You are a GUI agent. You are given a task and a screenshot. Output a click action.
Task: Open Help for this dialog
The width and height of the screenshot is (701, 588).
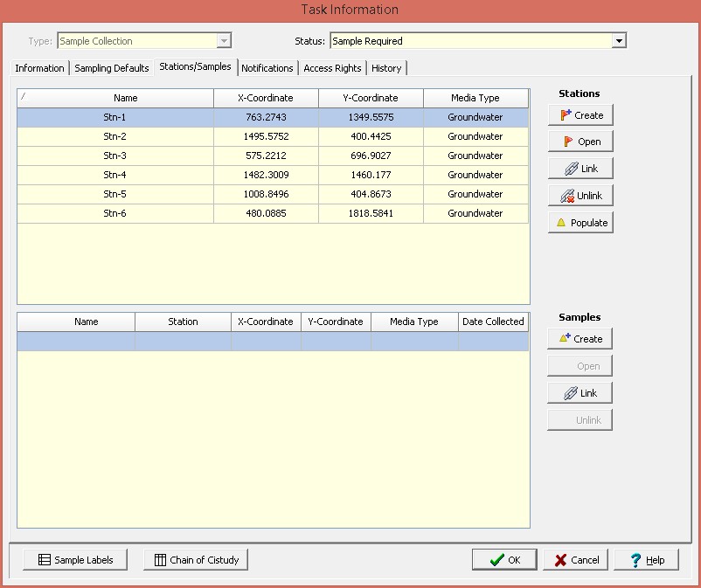coord(646,560)
